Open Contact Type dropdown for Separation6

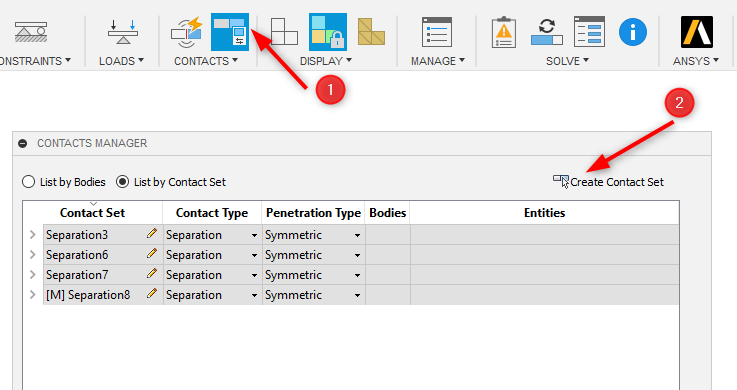(254, 255)
